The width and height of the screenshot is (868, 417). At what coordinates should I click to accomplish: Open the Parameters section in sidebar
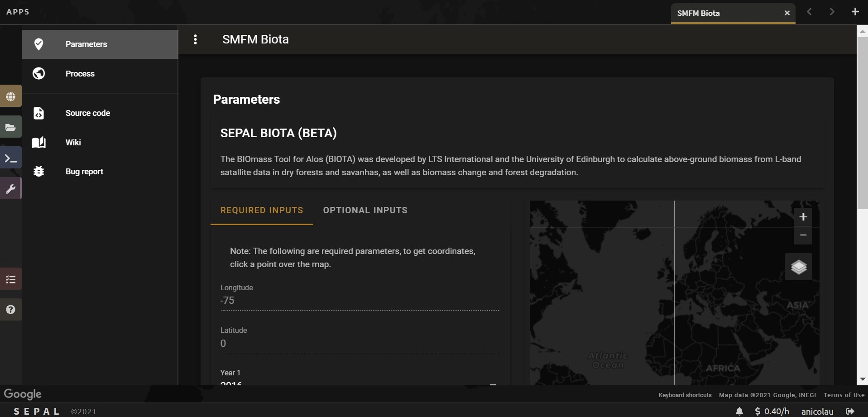100,44
